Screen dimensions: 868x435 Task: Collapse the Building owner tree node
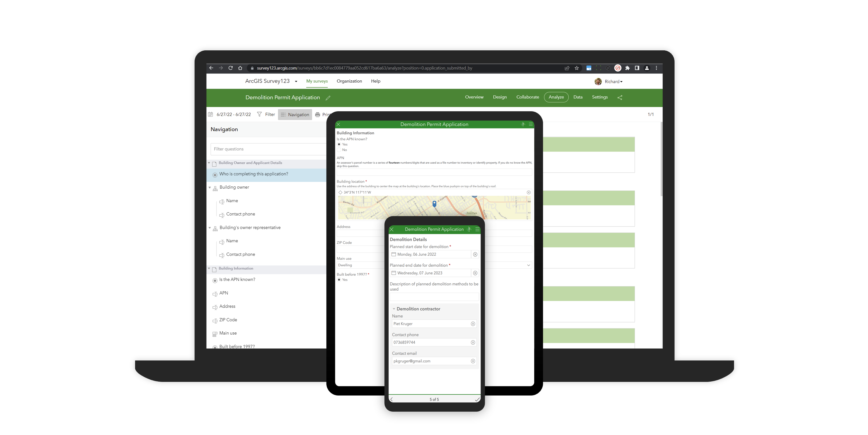pyautogui.click(x=210, y=187)
